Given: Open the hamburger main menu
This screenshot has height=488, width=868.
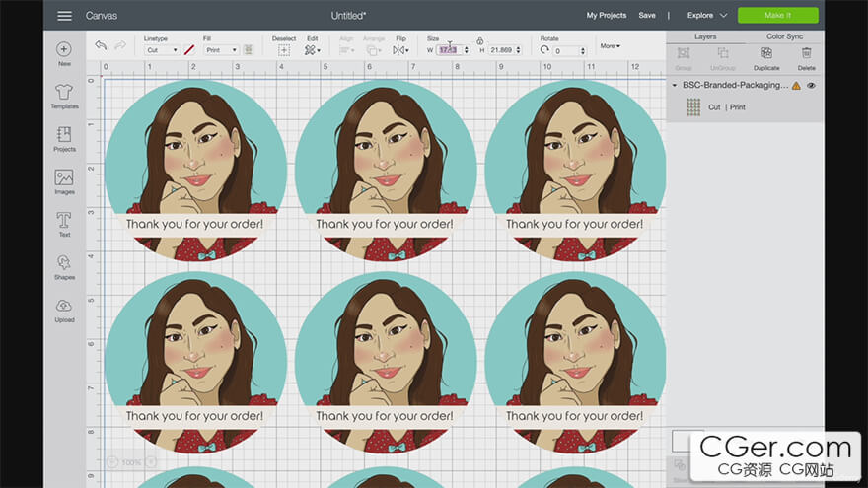Looking at the screenshot, I should [64, 16].
